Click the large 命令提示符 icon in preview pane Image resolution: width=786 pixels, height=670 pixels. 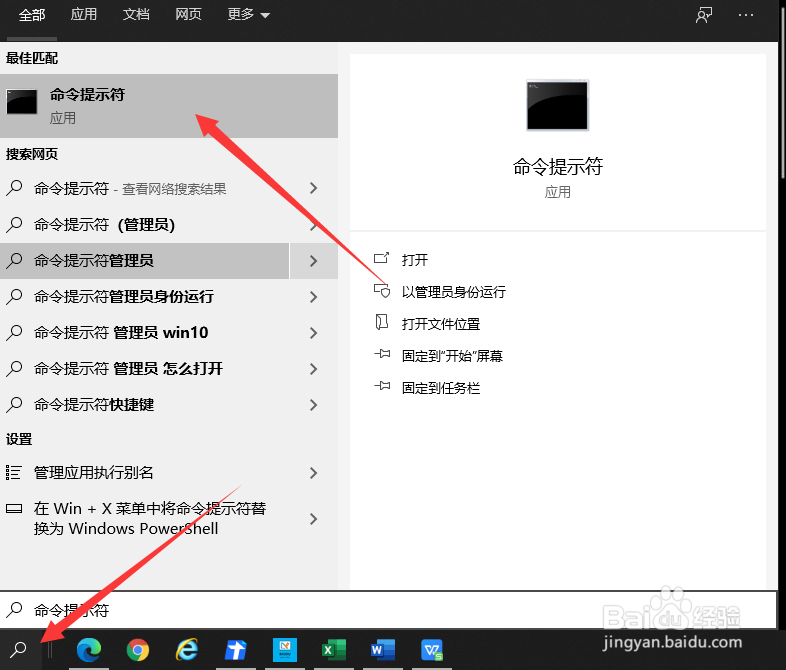557,105
